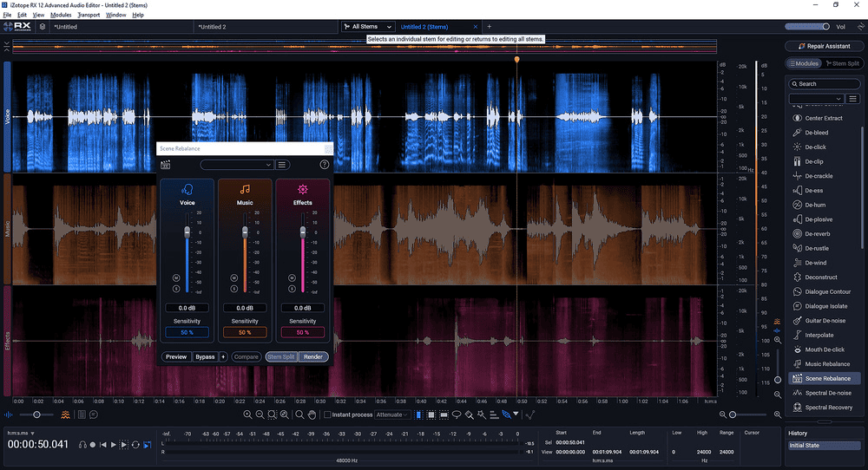The image size is (868, 470).
Task: Click the Music sensitivity 50 % field
Action: point(245,332)
